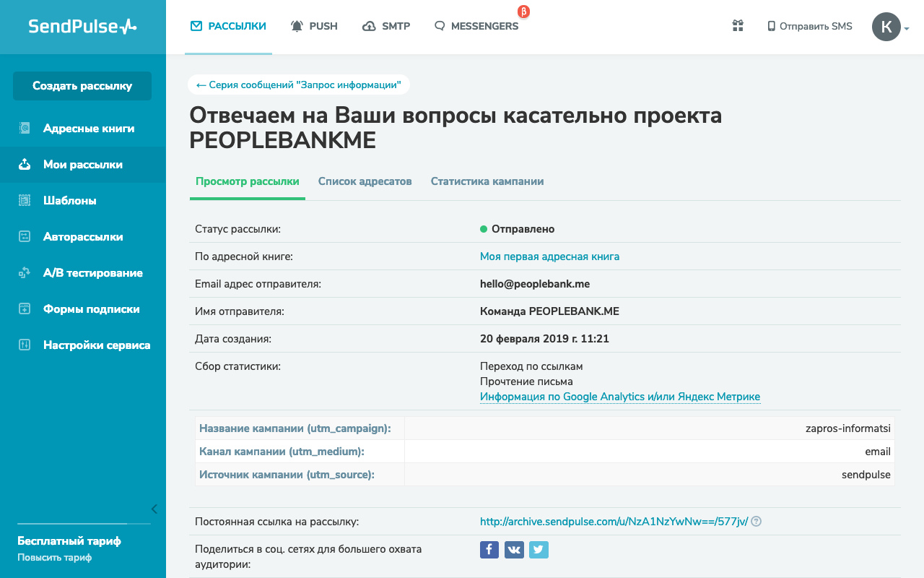Click the gift box icon
Image resolution: width=924 pixels, height=578 pixels.
pos(738,26)
